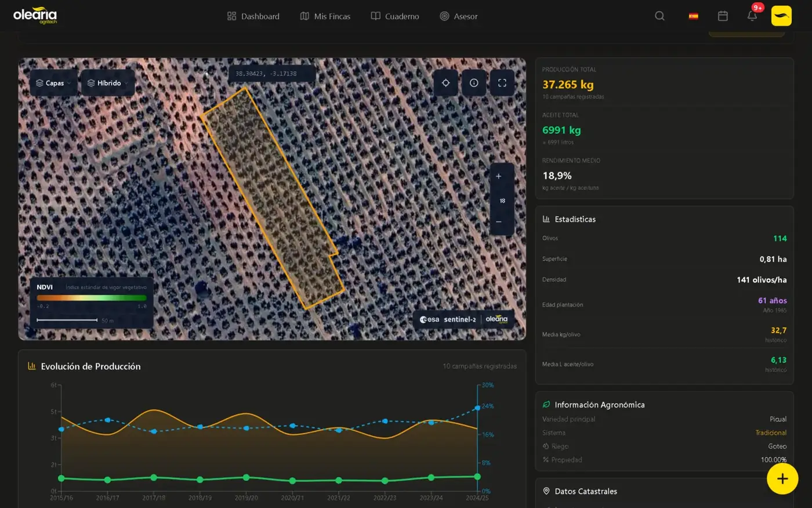
Task: Expand map to fullscreen
Action: (x=502, y=83)
